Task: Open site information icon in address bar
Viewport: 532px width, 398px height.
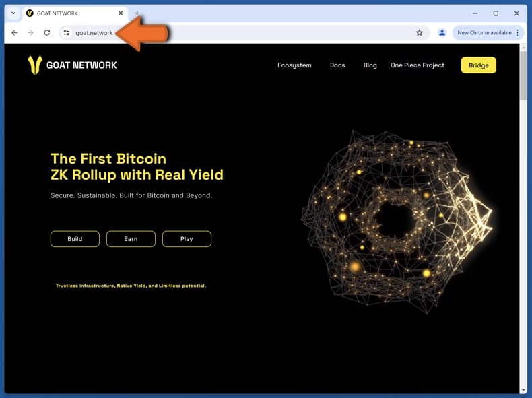Action: click(x=67, y=32)
